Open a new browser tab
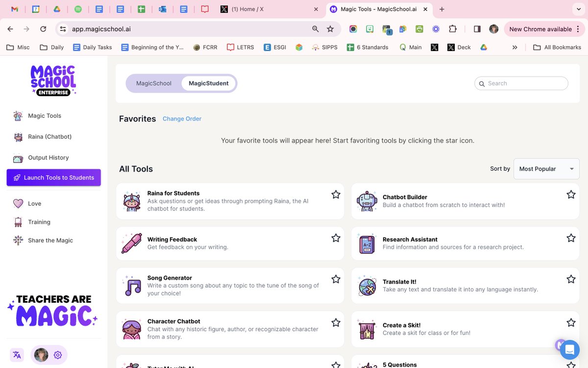 [442, 9]
